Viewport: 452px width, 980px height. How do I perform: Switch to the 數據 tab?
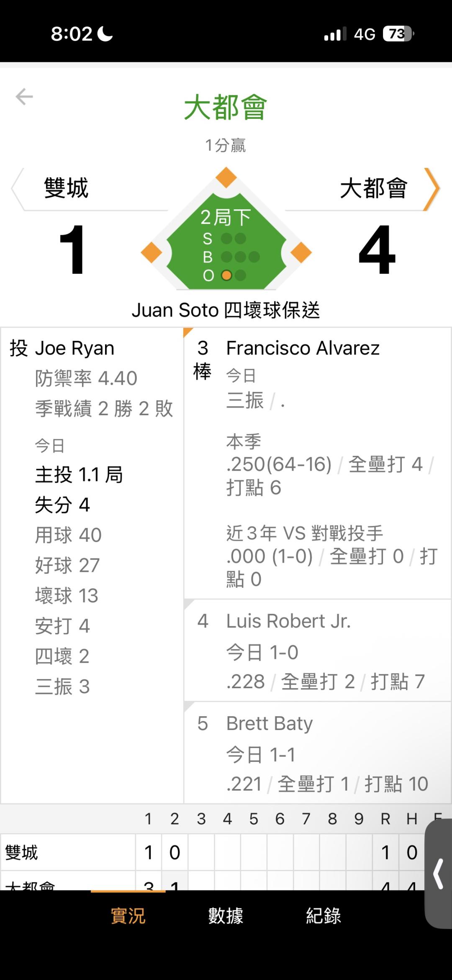226,916
